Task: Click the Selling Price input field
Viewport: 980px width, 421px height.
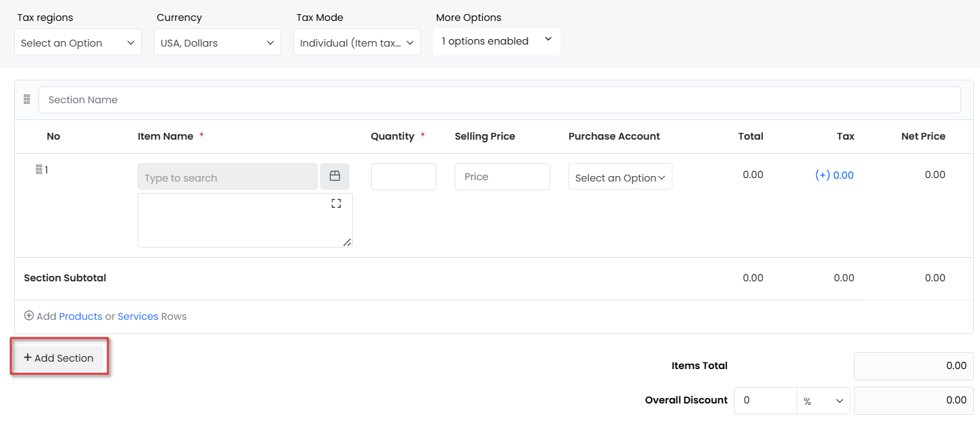Action: [502, 177]
